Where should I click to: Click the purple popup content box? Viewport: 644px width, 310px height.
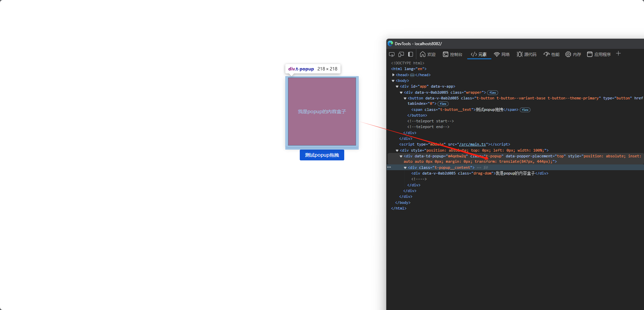coord(322,112)
